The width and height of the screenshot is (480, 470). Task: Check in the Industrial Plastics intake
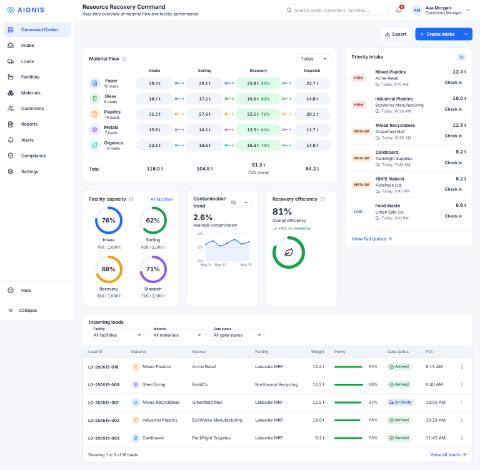coord(453,109)
